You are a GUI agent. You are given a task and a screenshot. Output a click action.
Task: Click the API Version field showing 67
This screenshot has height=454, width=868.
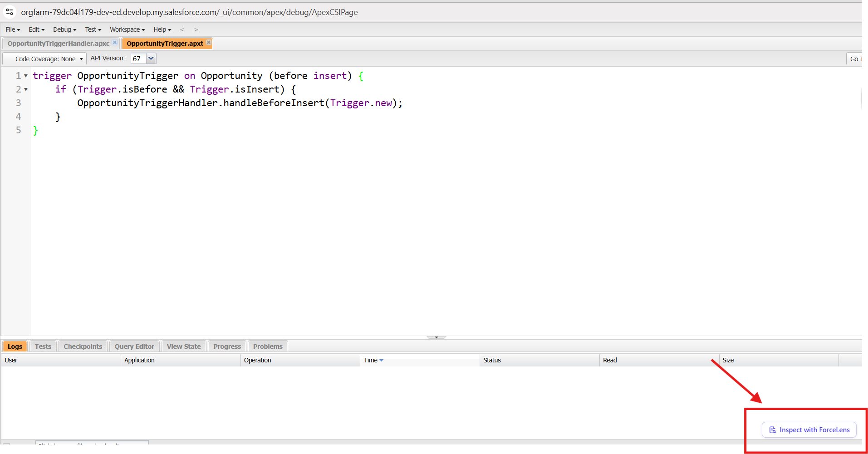138,59
